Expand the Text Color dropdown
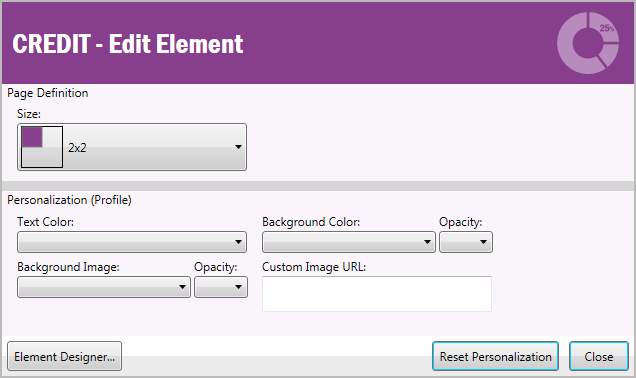The image size is (636, 378). (x=132, y=242)
